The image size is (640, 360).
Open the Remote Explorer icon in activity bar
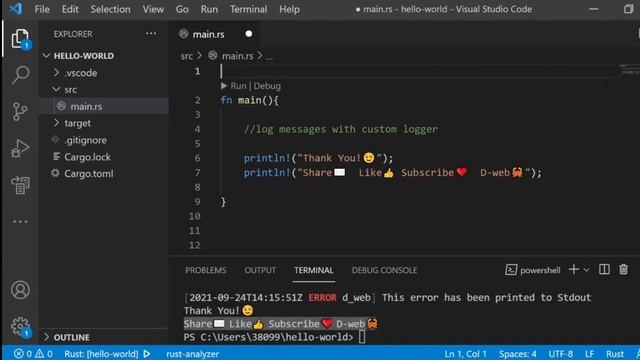click(x=20, y=185)
